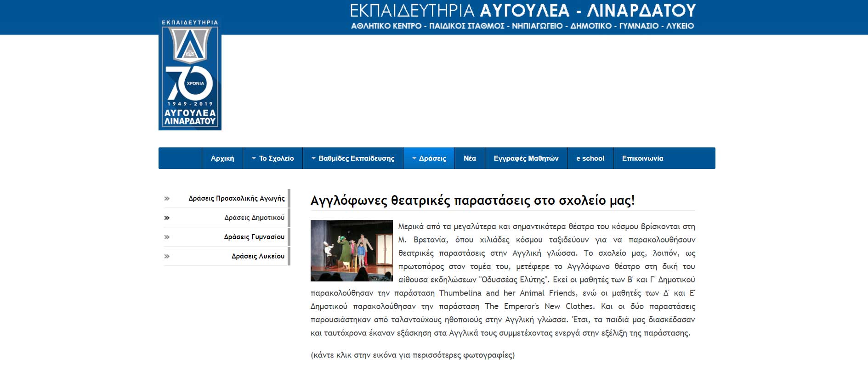The width and height of the screenshot is (868, 365).
Task: Open the e school menu item
Action: pos(590,158)
